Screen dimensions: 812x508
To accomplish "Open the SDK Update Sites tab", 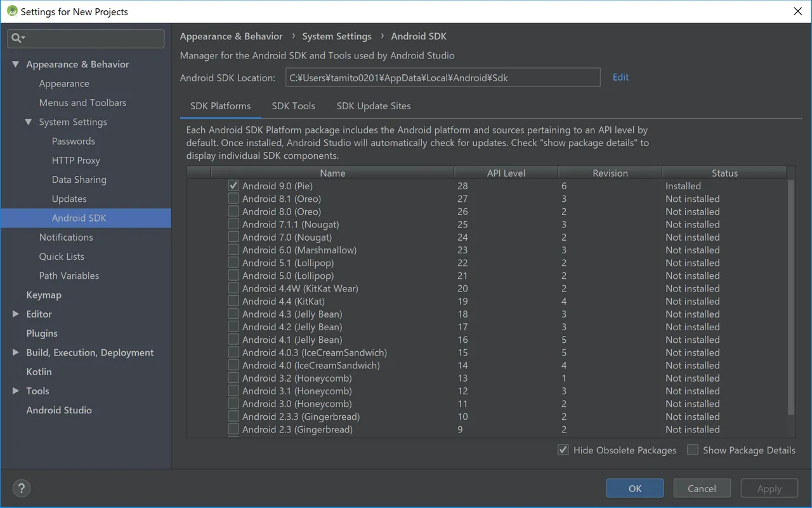I will [374, 106].
